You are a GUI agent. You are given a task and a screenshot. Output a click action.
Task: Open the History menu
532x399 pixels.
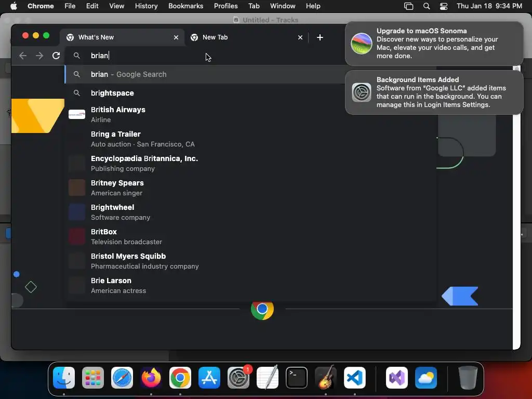[146, 6]
